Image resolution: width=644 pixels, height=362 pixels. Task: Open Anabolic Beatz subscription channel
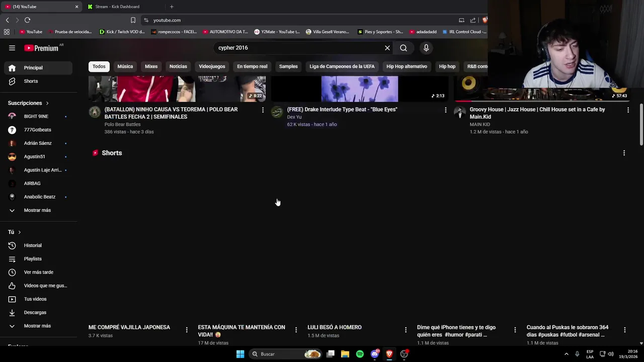[38, 197]
